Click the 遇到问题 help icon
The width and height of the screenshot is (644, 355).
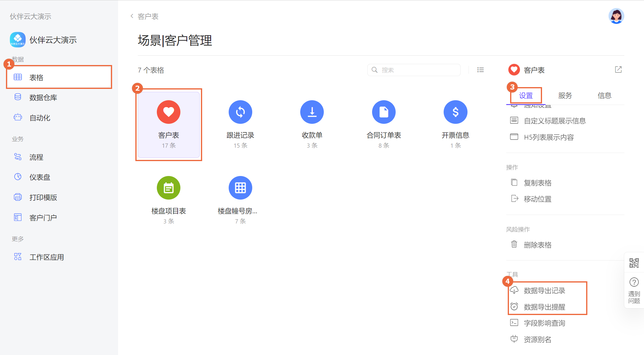point(634,282)
